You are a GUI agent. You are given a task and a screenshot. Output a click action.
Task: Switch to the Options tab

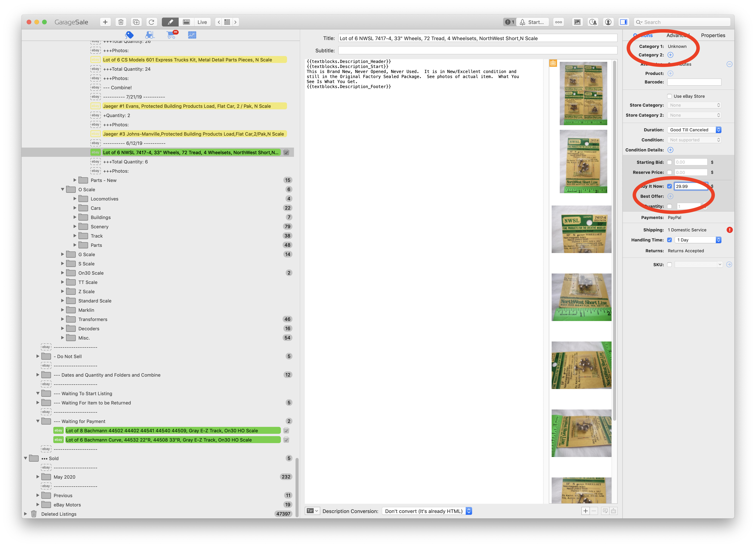click(643, 35)
